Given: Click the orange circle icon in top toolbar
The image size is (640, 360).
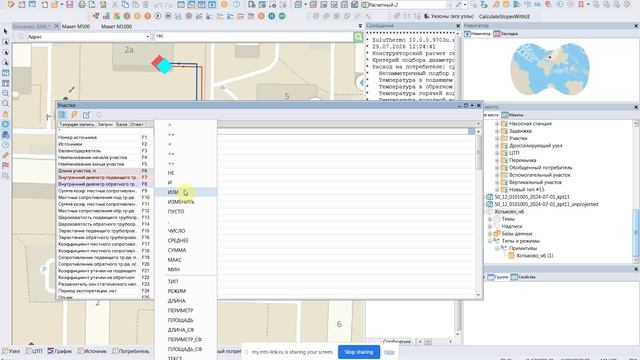Looking at the screenshot, I should point(224,4).
